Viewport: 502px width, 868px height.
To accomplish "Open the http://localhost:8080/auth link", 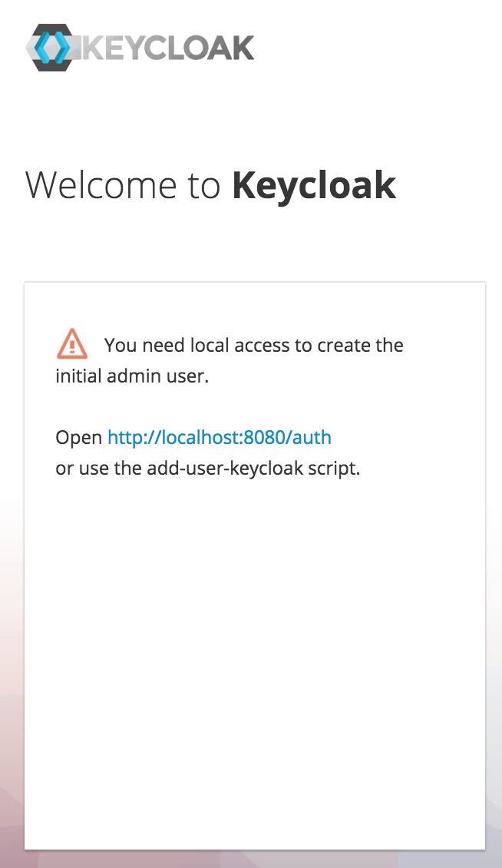I will (x=220, y=437).
